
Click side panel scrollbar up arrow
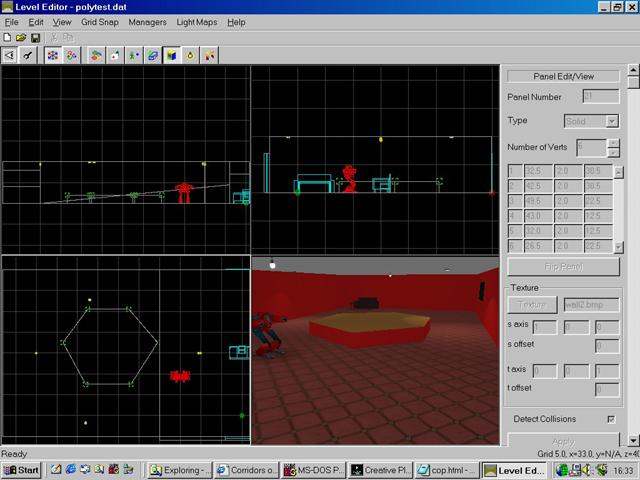point(633,70)
